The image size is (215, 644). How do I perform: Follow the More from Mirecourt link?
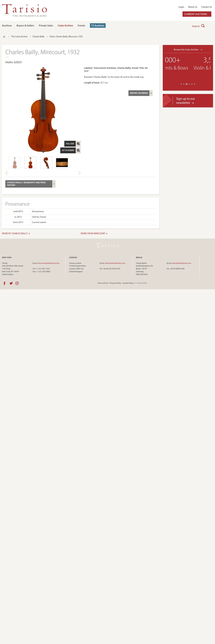tap(94, 234)
